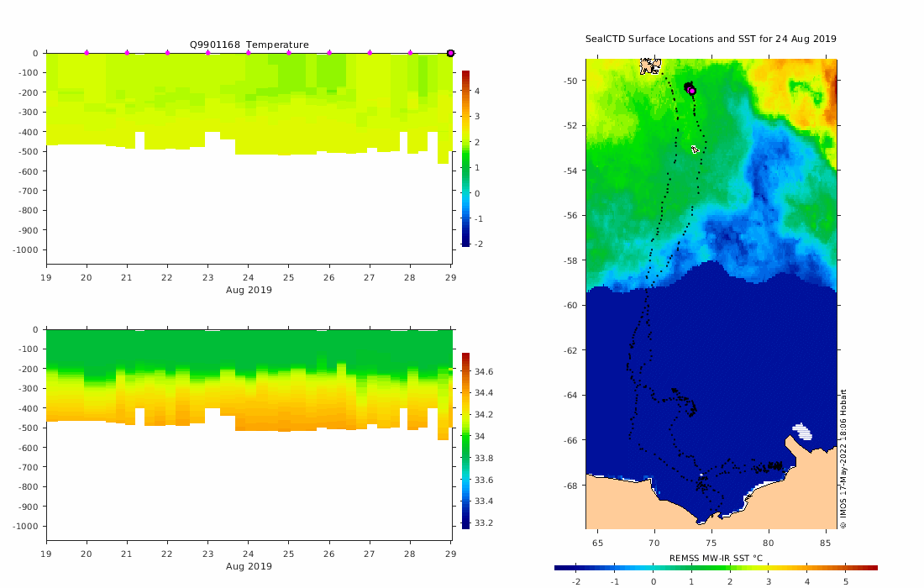The image size is (924, 588).
Task: Click longitude label '65' on the map
Action: 597,543
